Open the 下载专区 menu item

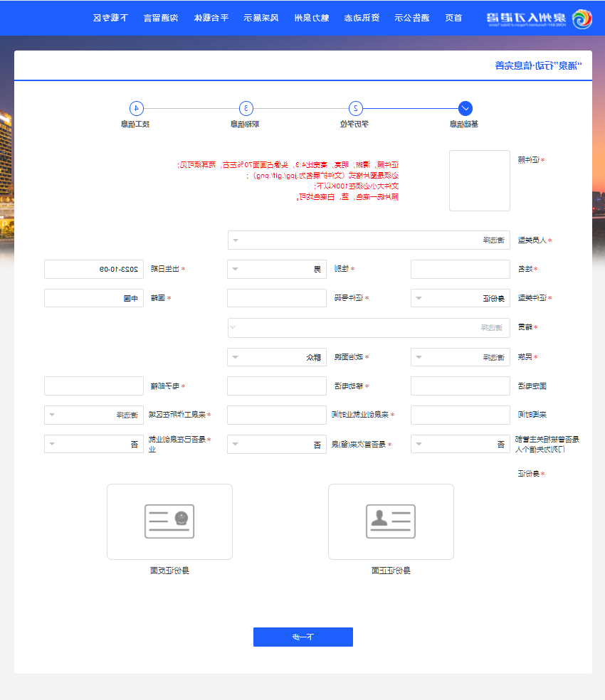click(x=110, y=18)
